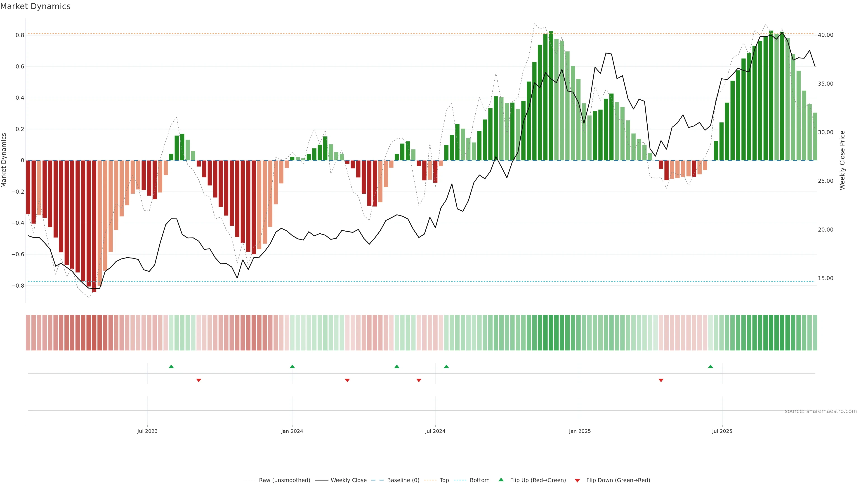
Task: Click the first green flip-up triangle marker
Action: (x=171, y=366)
